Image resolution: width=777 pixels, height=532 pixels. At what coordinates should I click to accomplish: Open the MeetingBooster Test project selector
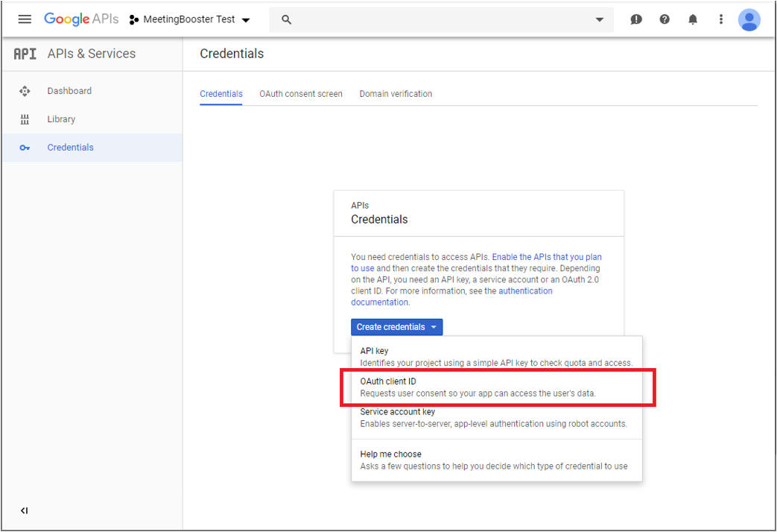pyautogui.click(x=190, y=20)
